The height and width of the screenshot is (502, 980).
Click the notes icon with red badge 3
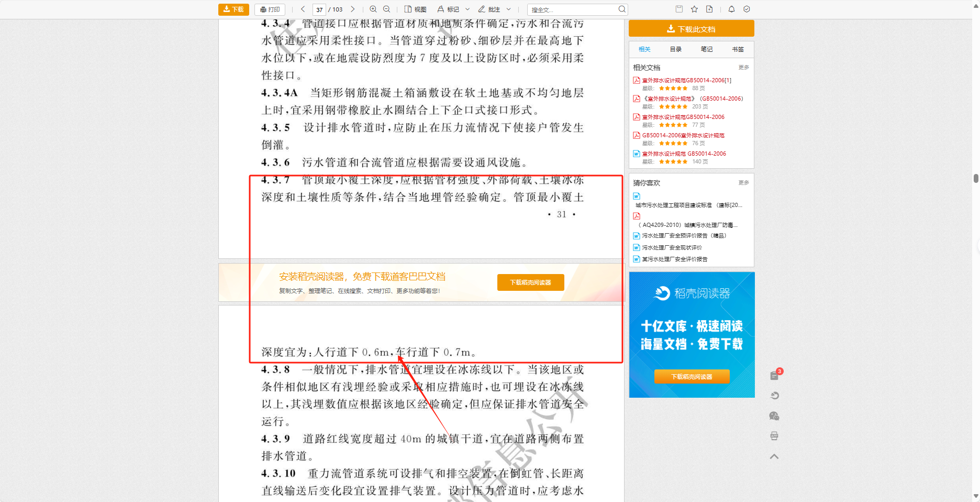pos(775,375)
